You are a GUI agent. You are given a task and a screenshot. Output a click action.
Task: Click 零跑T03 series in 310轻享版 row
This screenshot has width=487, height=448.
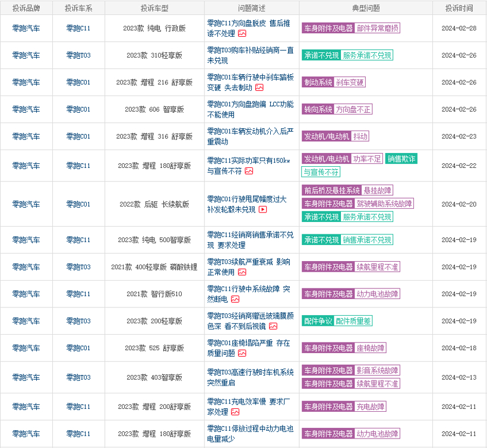point(78,55)
